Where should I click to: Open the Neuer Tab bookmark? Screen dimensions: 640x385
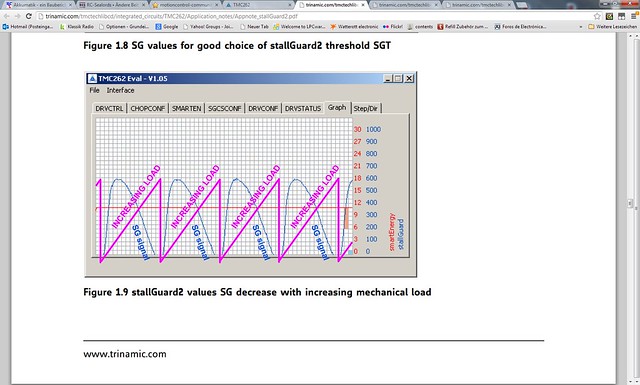pyautogui.click(x=254, y=27)
